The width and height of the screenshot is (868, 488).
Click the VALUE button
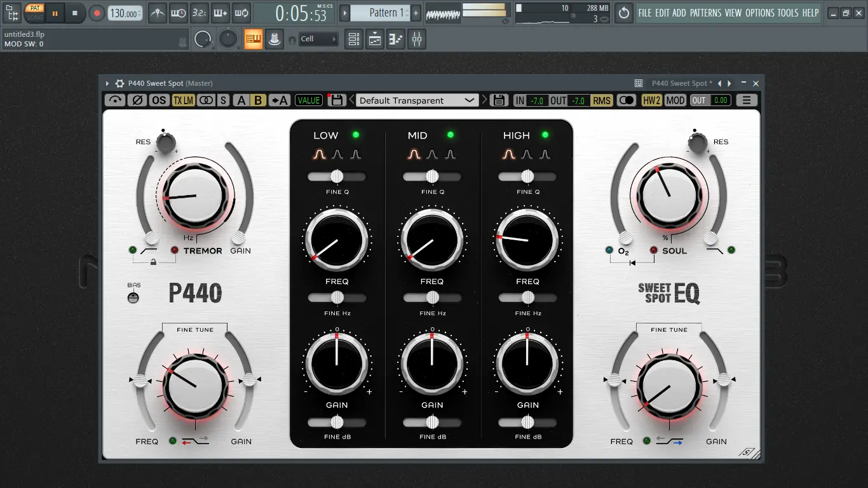coord(309,100)
